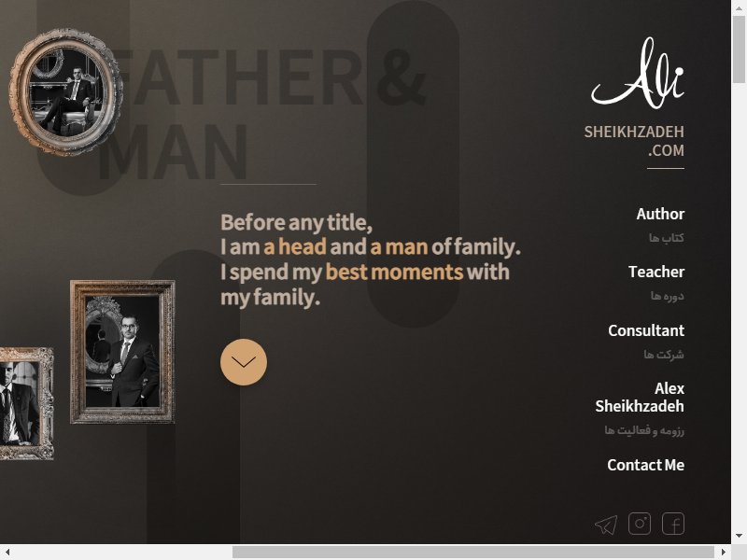Open the Facebook icon link
Image resolution: width=747 pixels, height=560 pixels.
(x=673, y=524)
